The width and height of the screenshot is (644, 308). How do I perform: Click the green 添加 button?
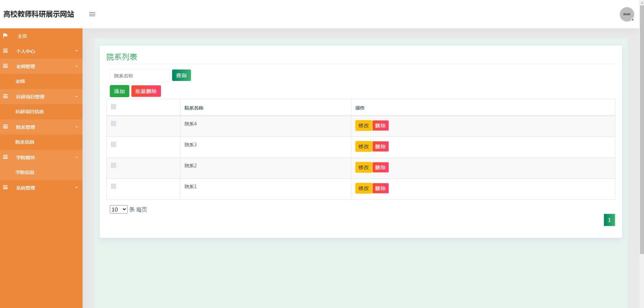point(119,91)
